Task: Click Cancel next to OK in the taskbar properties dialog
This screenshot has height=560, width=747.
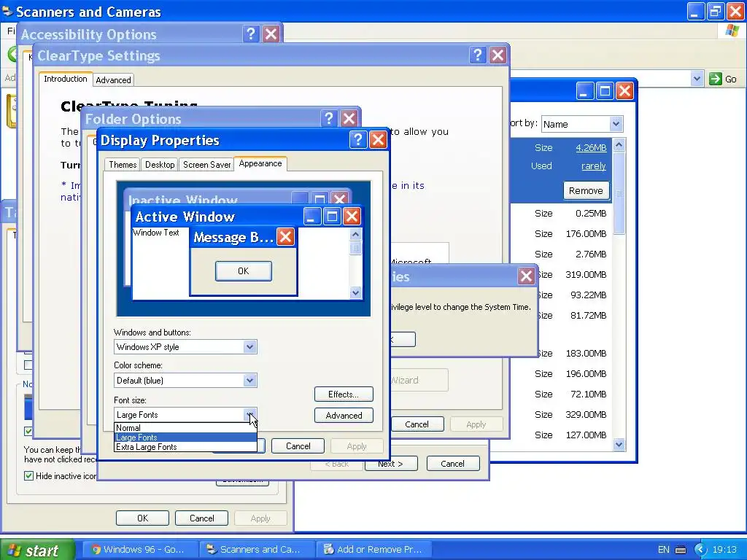Action: tap(201, 518)
